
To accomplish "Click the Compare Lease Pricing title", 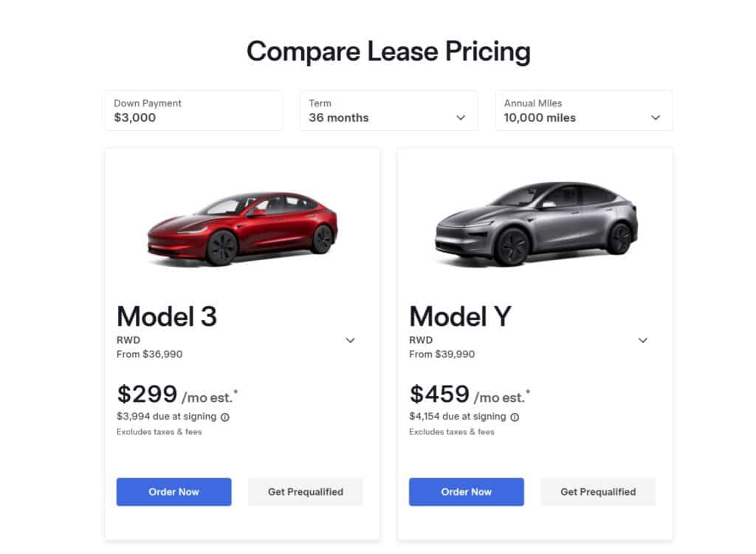I will pos(389,52).
